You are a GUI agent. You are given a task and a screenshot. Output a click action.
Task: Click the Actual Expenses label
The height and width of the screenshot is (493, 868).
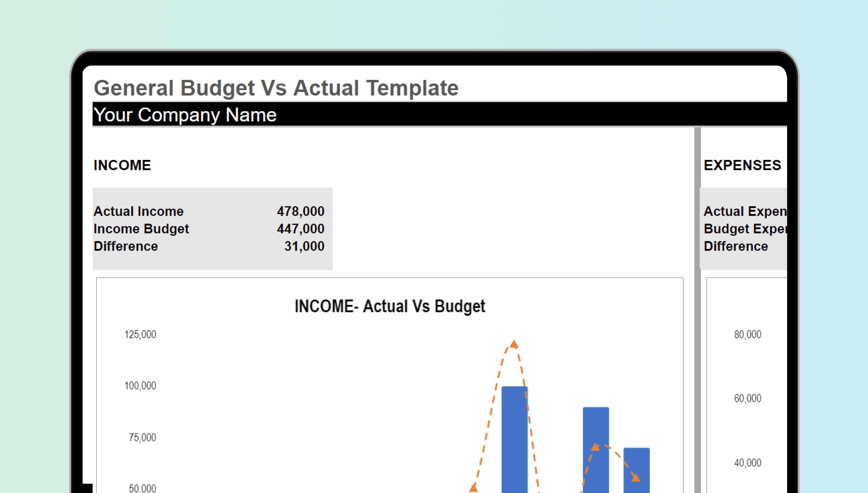(x=745, y=211)
